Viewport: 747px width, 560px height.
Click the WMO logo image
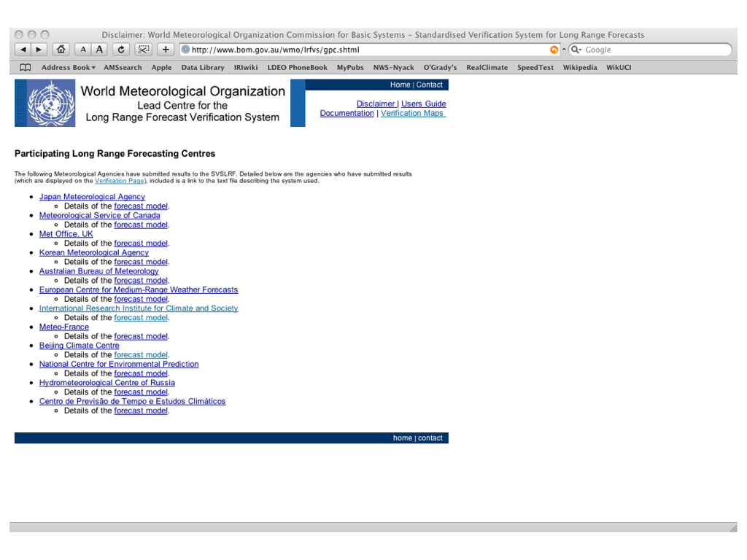(x=45, y=103)
